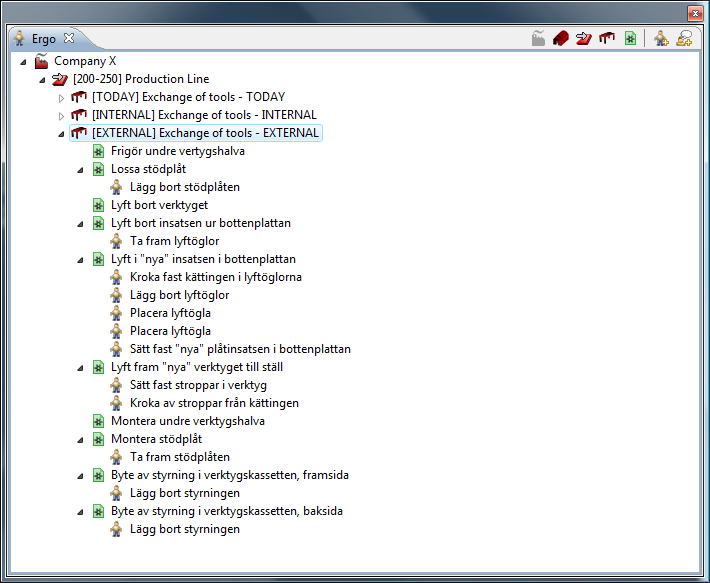Select Kroka fast kättingen i lyftöglorna
This screenshot has height=583, width=710.
click(x=215, y=277)
